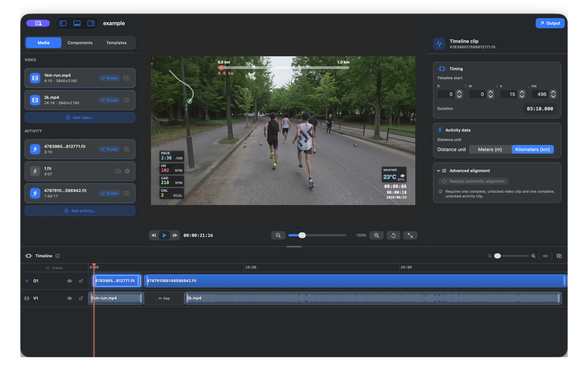This screenshot has width=588, height=384.
Task: Increase the seconds value in Timeline start
Action: pos(522,92)
